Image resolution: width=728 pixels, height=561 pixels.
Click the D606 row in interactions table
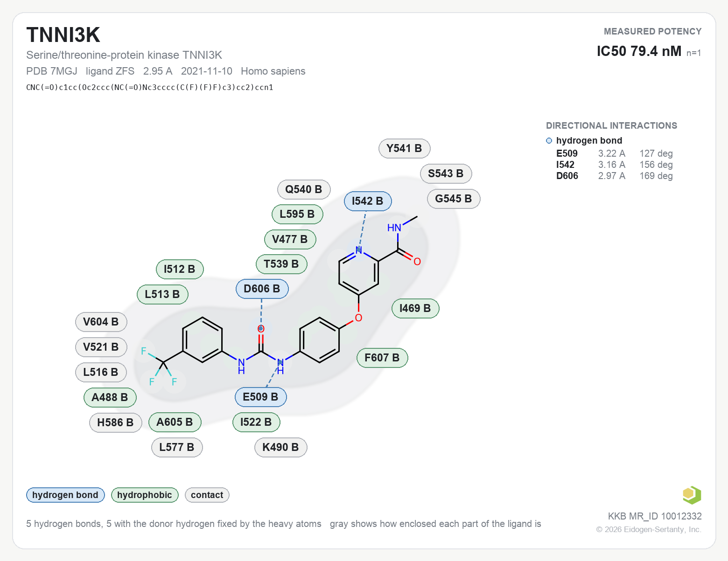tap(614, 176)
